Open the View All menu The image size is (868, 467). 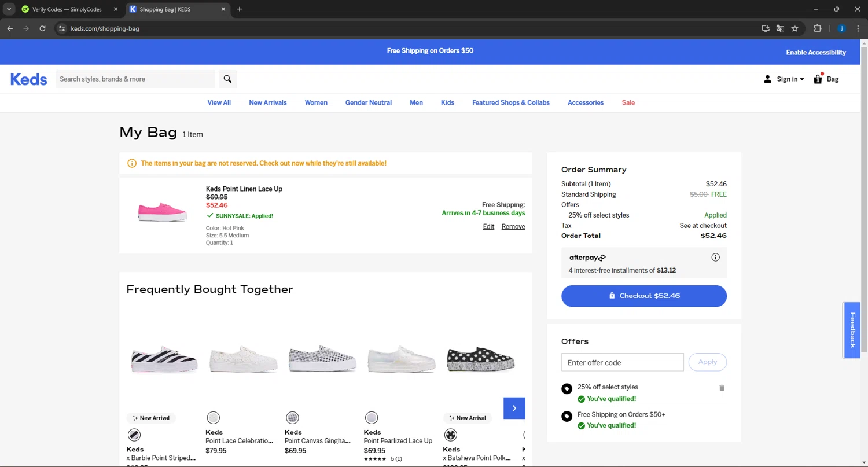pos(219,102)
